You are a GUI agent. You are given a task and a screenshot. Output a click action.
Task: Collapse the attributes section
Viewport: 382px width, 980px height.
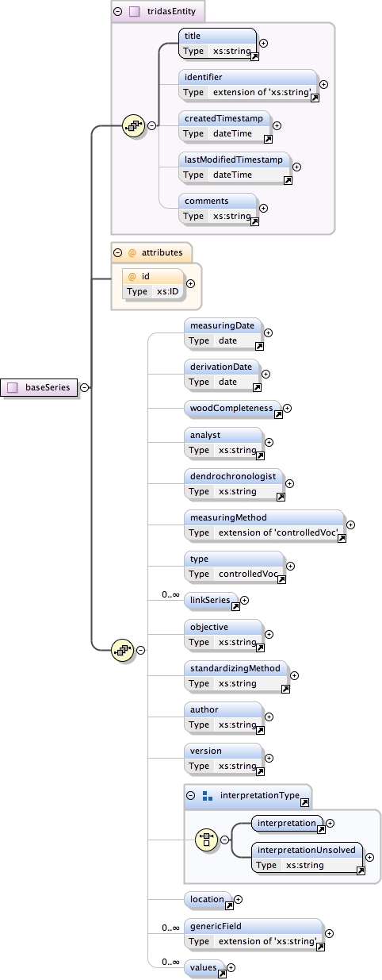pyautogui.click(x=117, y=253)
